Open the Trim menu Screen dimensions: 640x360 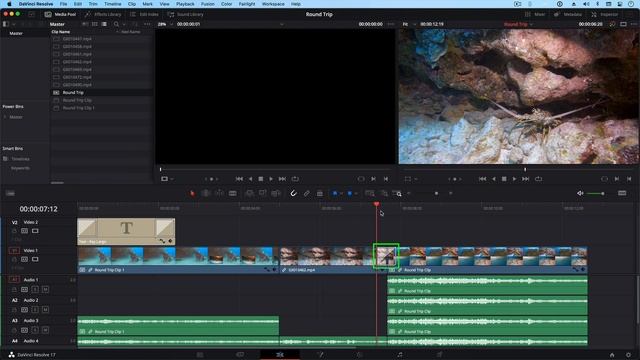pos(93,4)
